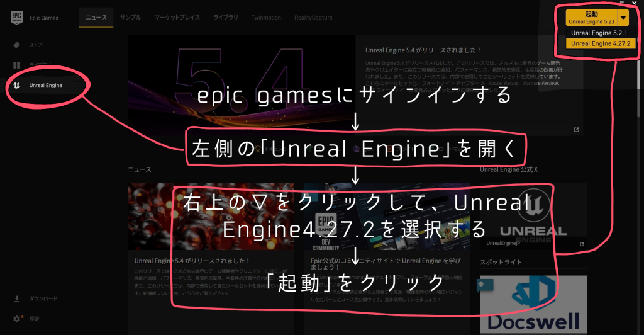Click external link icon under UnrealEngineJP card
644x335 pixels.
pos(582,244)
